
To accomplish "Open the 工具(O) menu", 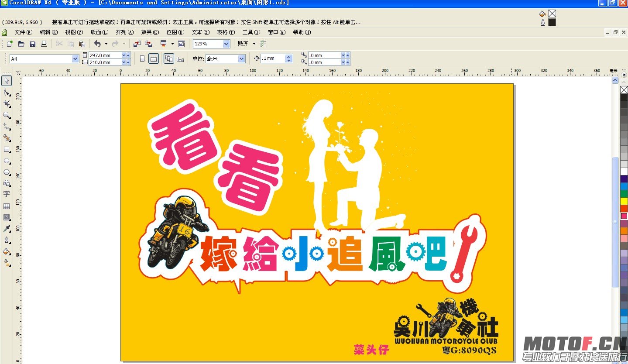I will click(251, 32).
